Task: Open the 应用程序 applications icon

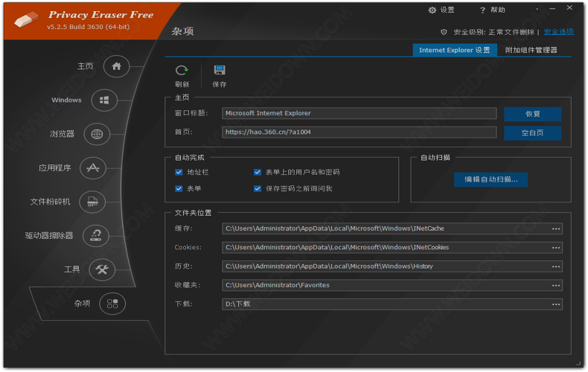Action: pyautogui.click(x=93, y=167)
